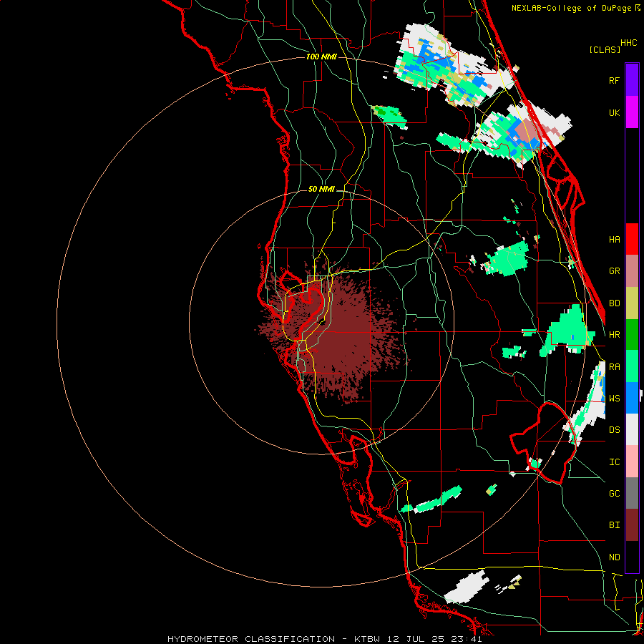Click the BD legend label
The height and width of the screenshot is (644, 644).
(x=615, y=303)
